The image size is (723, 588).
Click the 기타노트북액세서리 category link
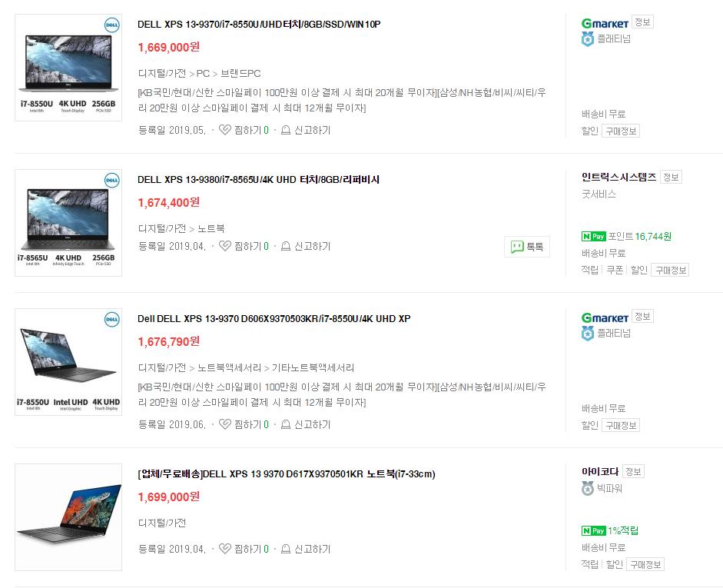(x=313, y=367)
